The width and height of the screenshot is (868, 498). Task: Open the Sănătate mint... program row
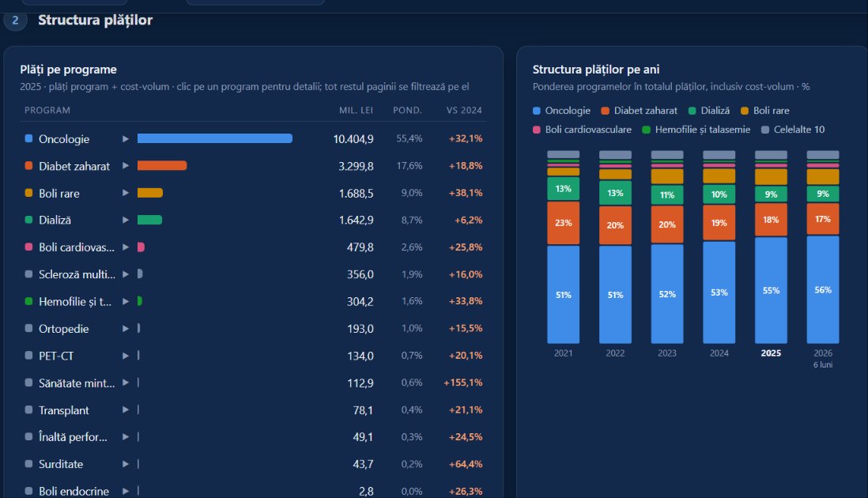tap(254, 383)
